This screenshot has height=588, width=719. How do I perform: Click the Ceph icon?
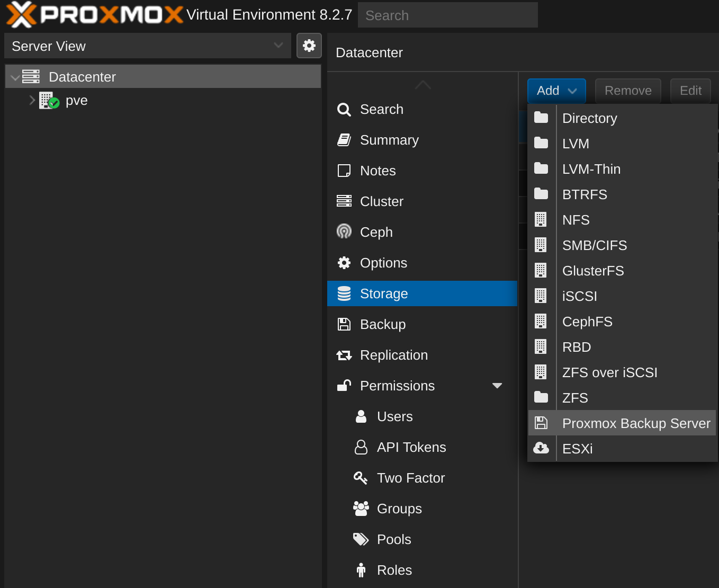point(344,231)
